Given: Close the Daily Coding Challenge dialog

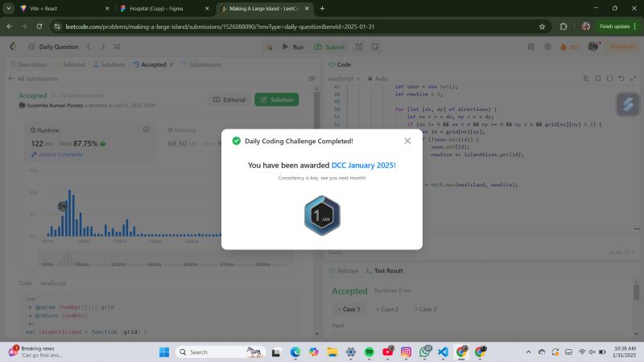Looking at the screenshot, I should (x=407, y=141).
